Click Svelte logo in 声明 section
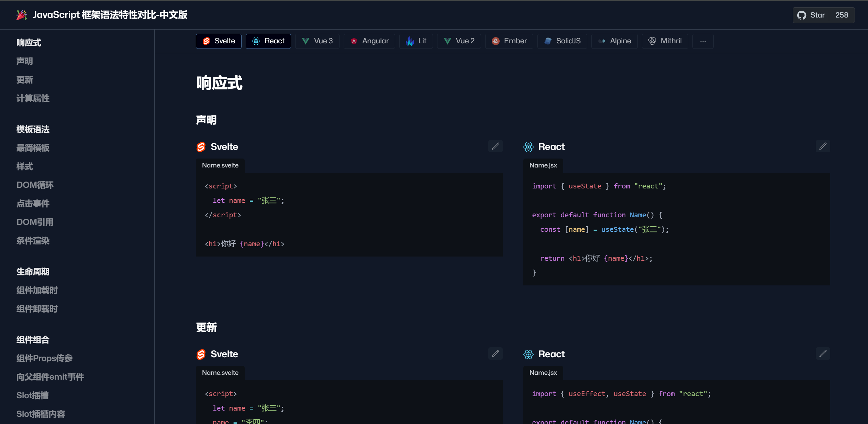 tap(201, 147)
